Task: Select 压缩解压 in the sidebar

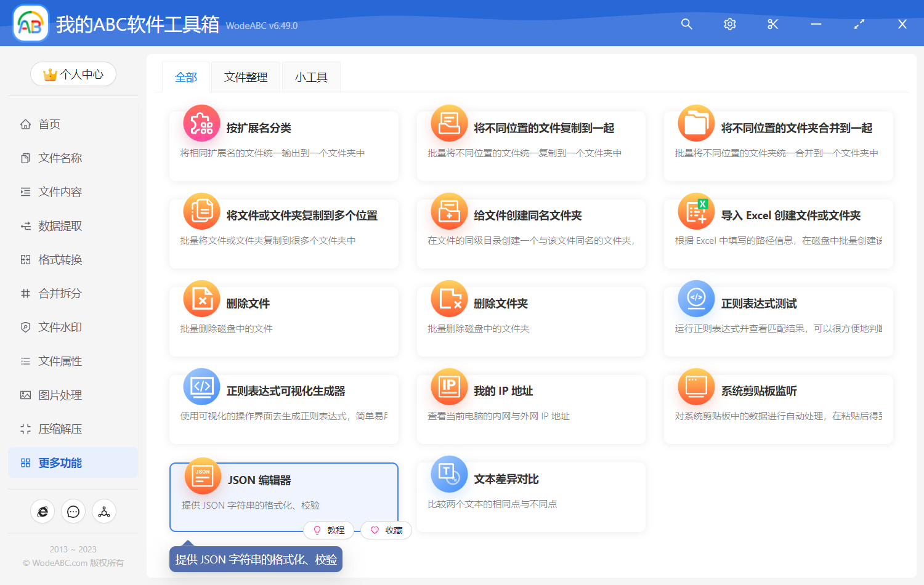Action: [59, 429]
